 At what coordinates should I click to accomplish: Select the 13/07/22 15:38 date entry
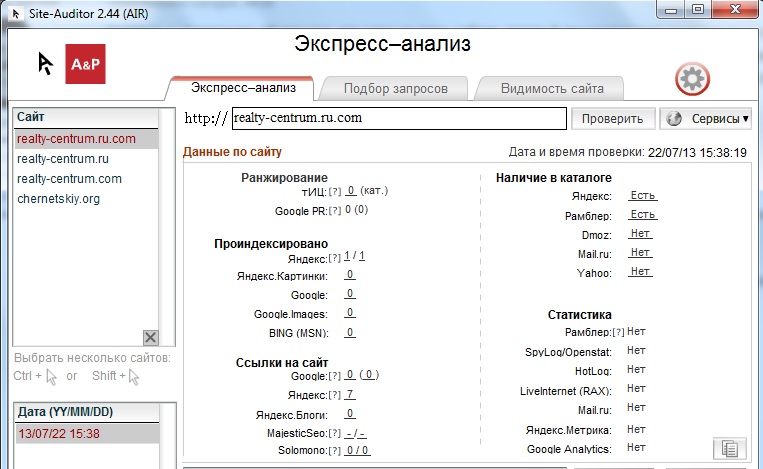tap(87, 433)
